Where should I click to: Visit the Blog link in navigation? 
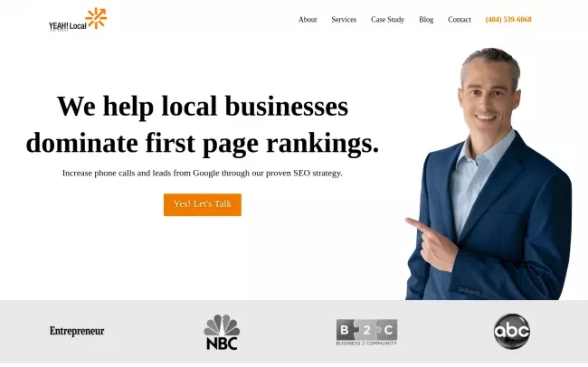coord(426,20)
